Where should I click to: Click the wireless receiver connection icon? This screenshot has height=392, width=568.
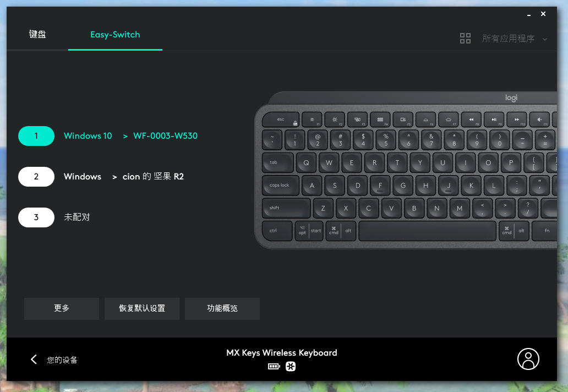pos(291,367)
